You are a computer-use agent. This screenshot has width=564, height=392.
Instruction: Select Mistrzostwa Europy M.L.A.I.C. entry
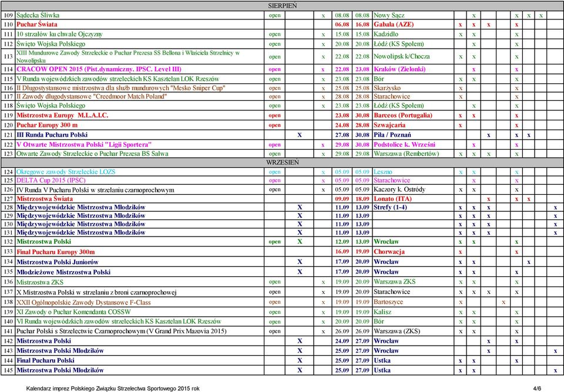coord(62,116)
